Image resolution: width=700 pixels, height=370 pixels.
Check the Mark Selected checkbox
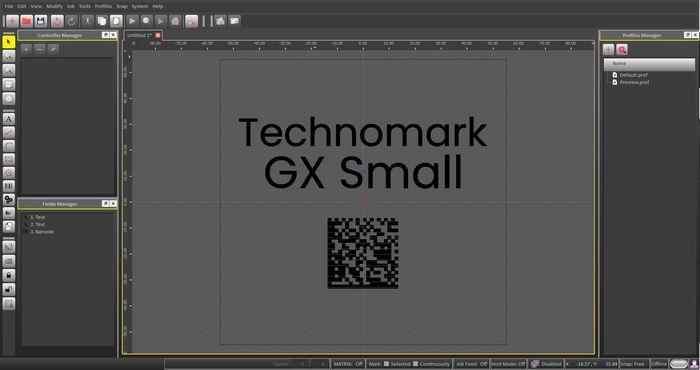[x=387, y=364]
